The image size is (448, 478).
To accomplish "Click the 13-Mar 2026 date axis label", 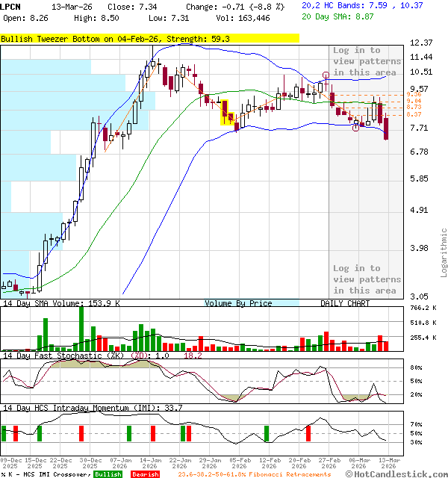I will click(386, 463).
